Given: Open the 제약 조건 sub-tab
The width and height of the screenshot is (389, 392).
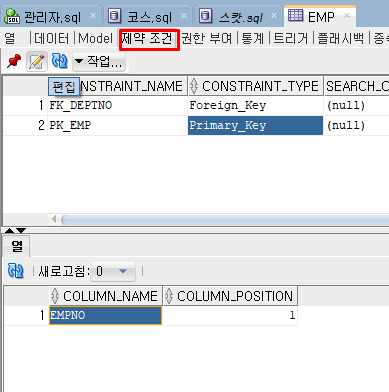Looking at the screenshot, I should tap(147, 38).
